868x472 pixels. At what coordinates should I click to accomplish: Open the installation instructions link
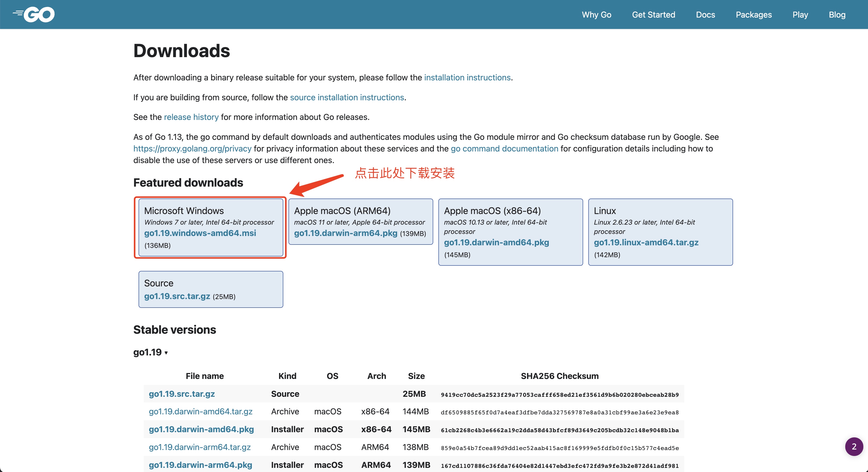coord(467,78)
